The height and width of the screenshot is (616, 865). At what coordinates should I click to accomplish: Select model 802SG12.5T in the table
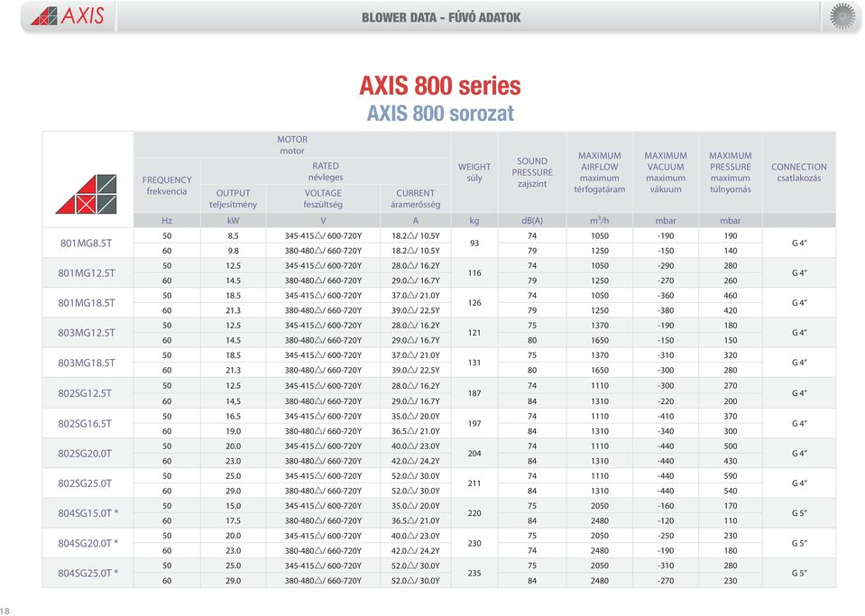[85, 393]
